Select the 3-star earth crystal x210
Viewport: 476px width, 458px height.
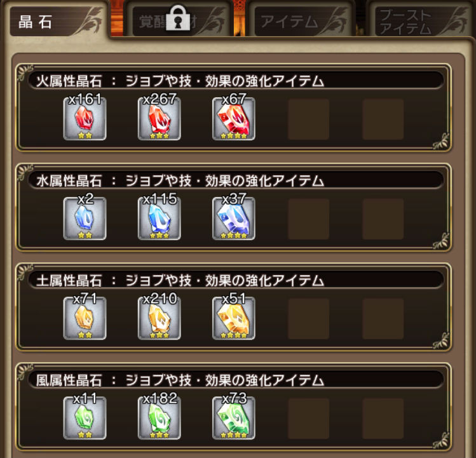pyautogui.click(x=159, y=318)
